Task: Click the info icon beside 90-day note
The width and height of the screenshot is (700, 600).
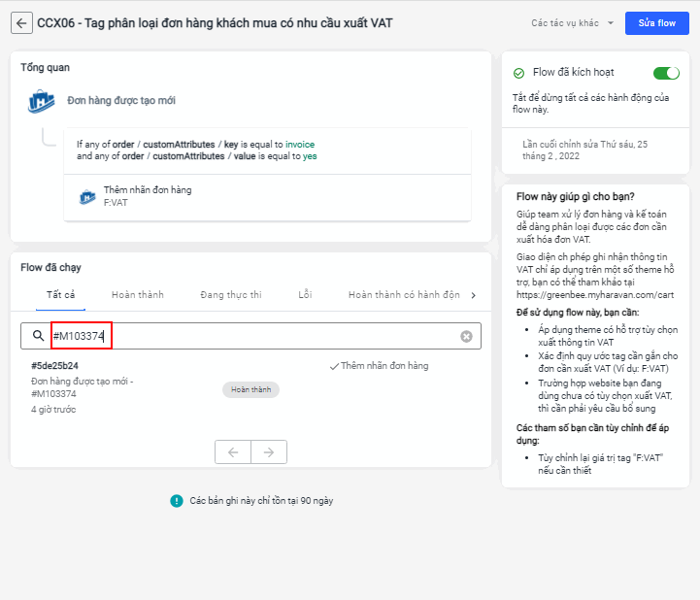Action: (177, 501)
